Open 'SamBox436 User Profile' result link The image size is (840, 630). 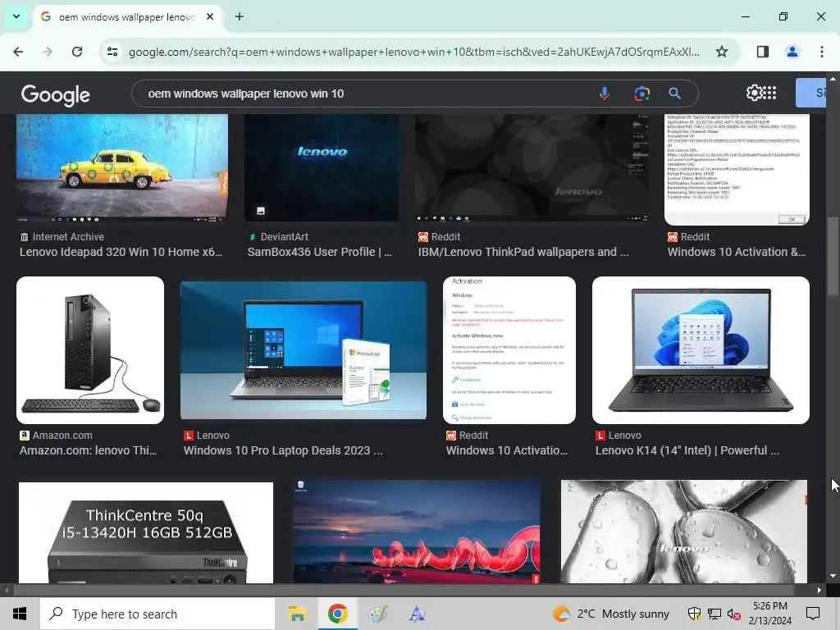(x=320, y=252)
